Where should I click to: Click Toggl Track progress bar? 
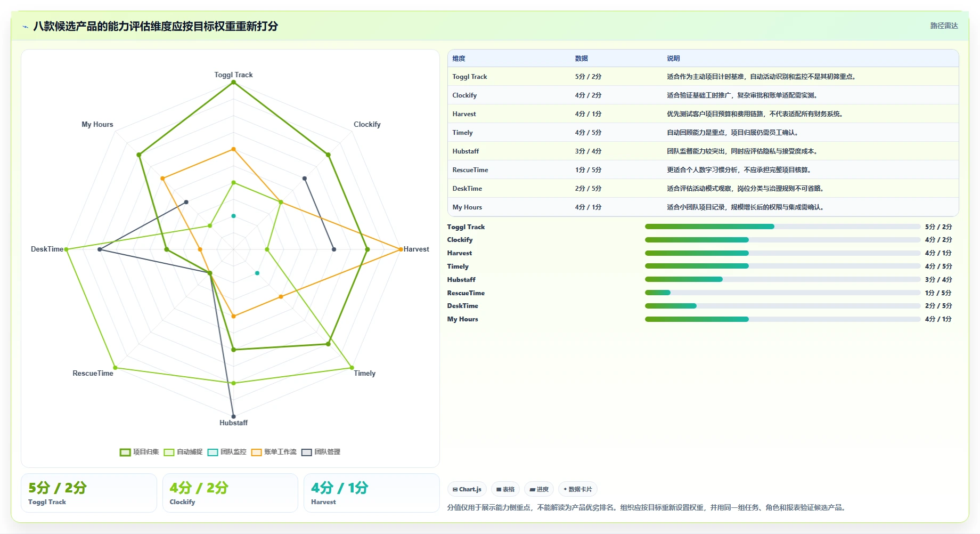(x=782, y=226)
